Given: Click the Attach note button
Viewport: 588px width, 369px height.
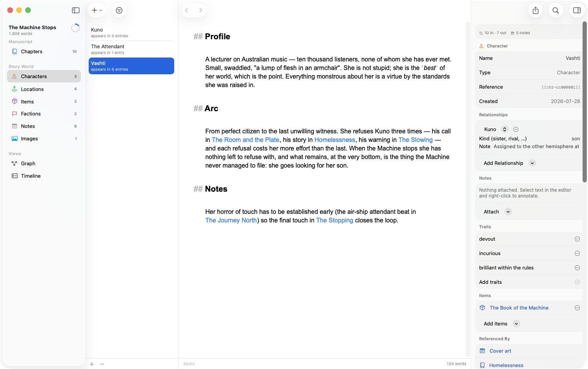Looking at the screenshot, I should click(491, 212).
